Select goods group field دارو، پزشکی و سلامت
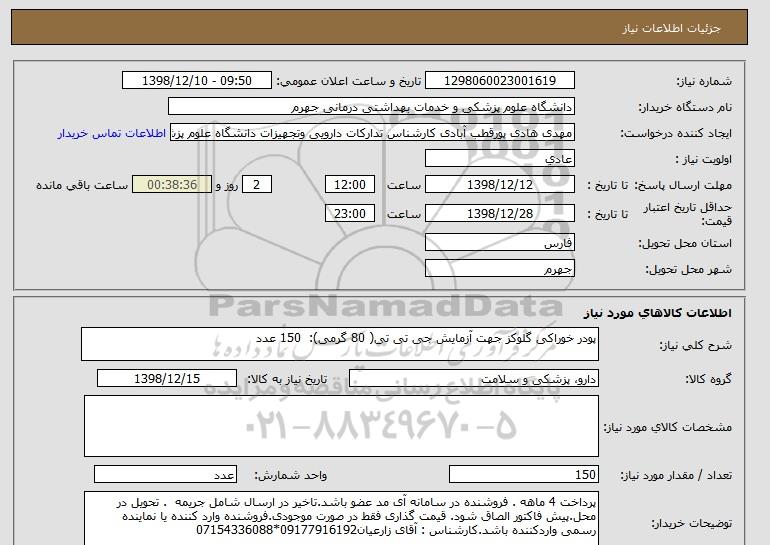This screenshot has height=545, width=770. [x=473, y=379]
